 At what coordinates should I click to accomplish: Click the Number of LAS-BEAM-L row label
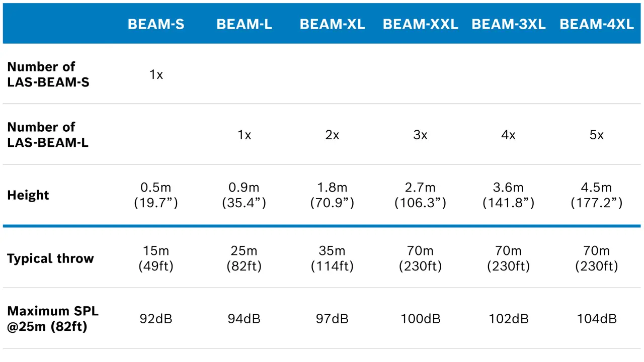[48, 135]
